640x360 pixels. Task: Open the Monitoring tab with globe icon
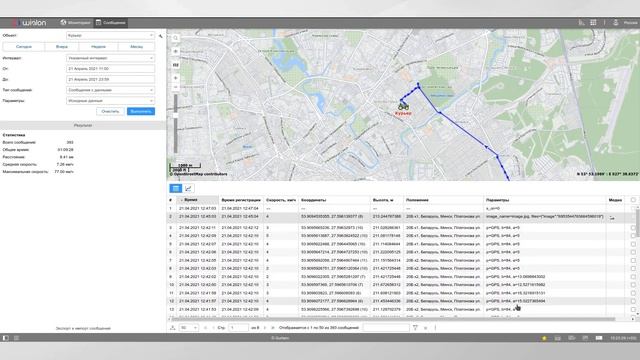click(x=76, y=22)
